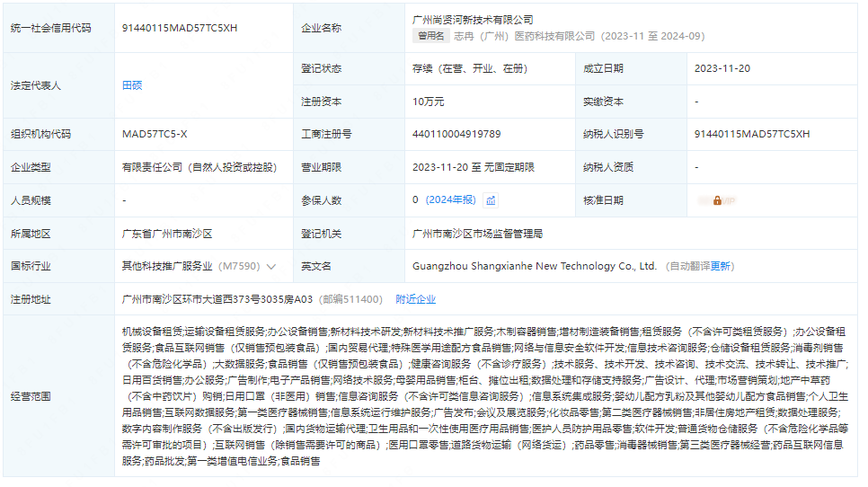
Task: Click the English name Guangzhou Shangxianhe New Technology
Action: pyautogui.click(x=535, y=267)
